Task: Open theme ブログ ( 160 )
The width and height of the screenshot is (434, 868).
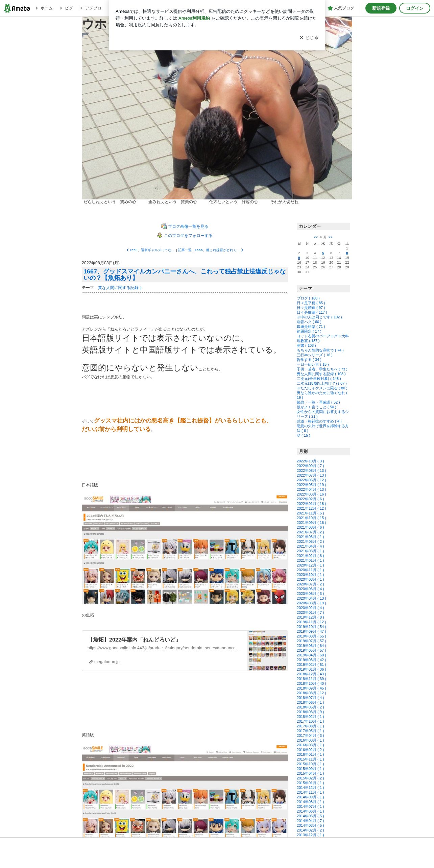Action: [308, 298]
